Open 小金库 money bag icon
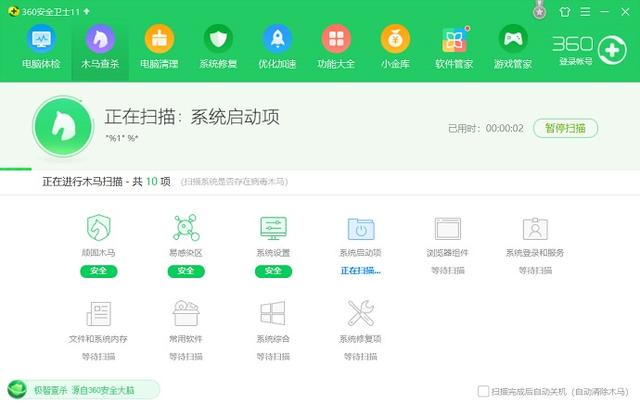 coord(395,40)
